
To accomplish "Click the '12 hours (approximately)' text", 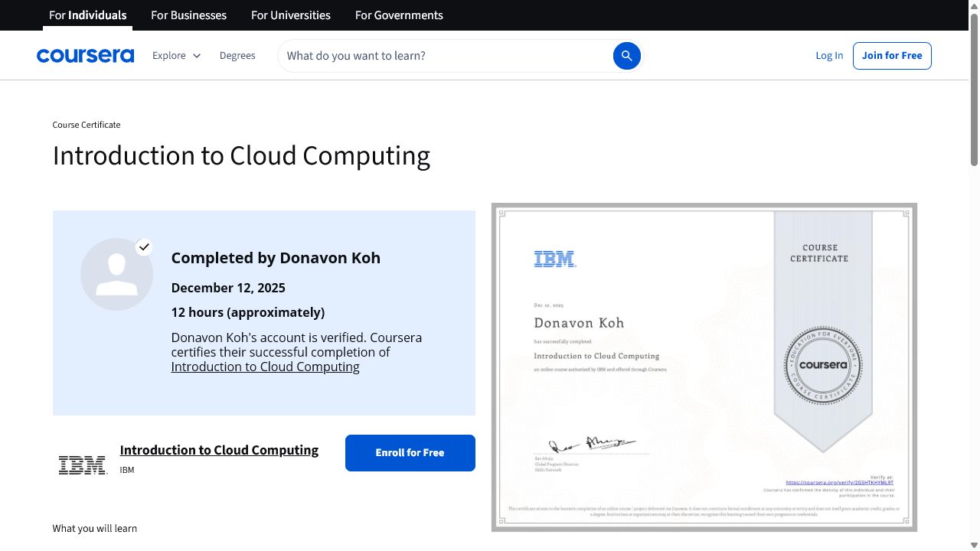I will 248,312.
